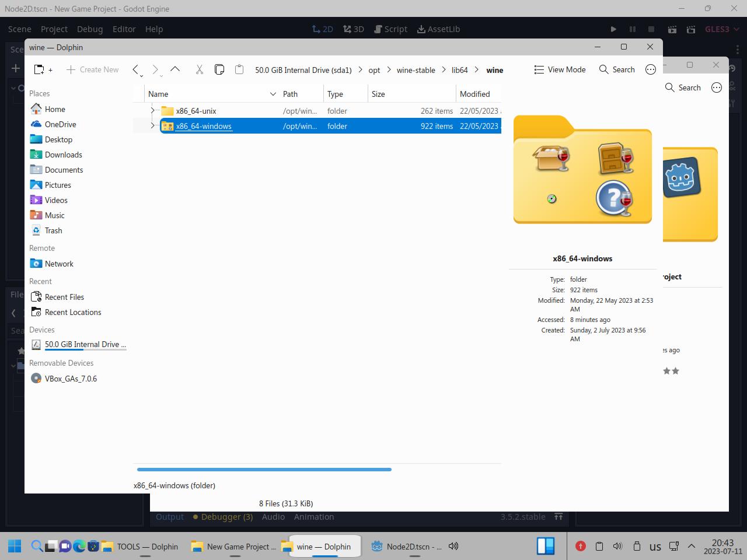Switch Godot to the 2D workspace
This screenshot has width=747, height=560.
[322, 29]
